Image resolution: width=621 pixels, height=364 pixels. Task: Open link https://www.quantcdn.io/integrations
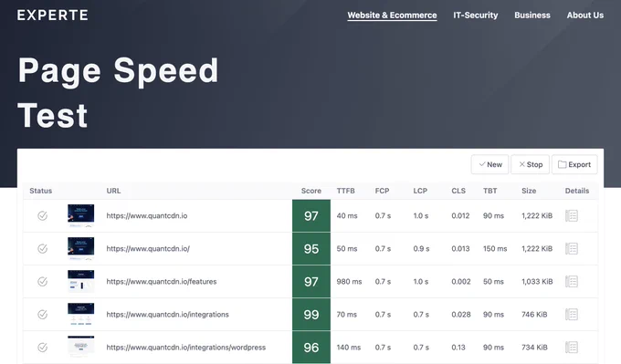point(167,314)
